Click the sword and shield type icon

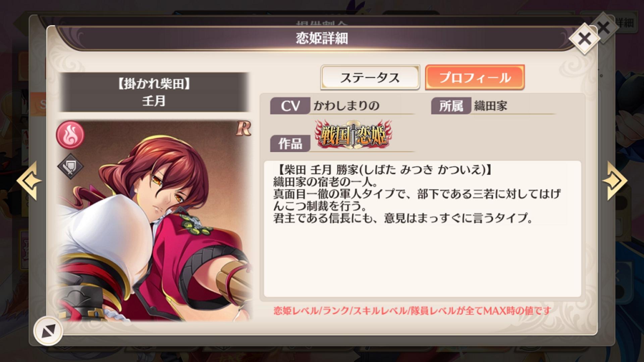pos(70,166)
